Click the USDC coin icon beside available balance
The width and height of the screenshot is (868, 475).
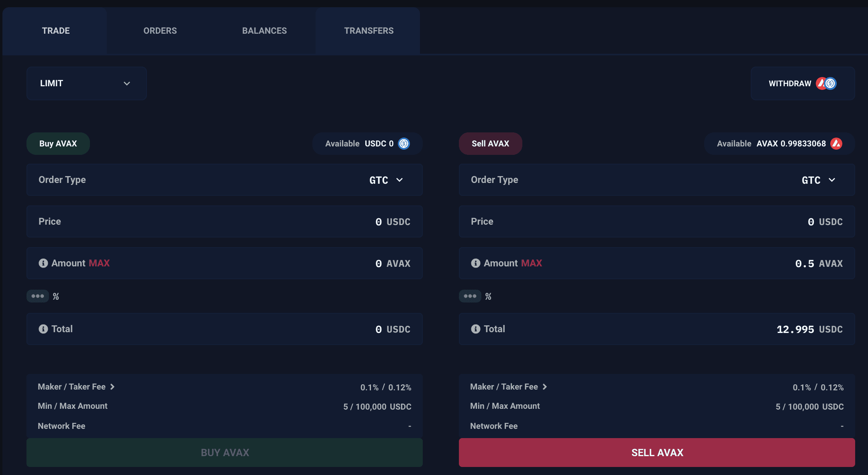click(403, 144)
